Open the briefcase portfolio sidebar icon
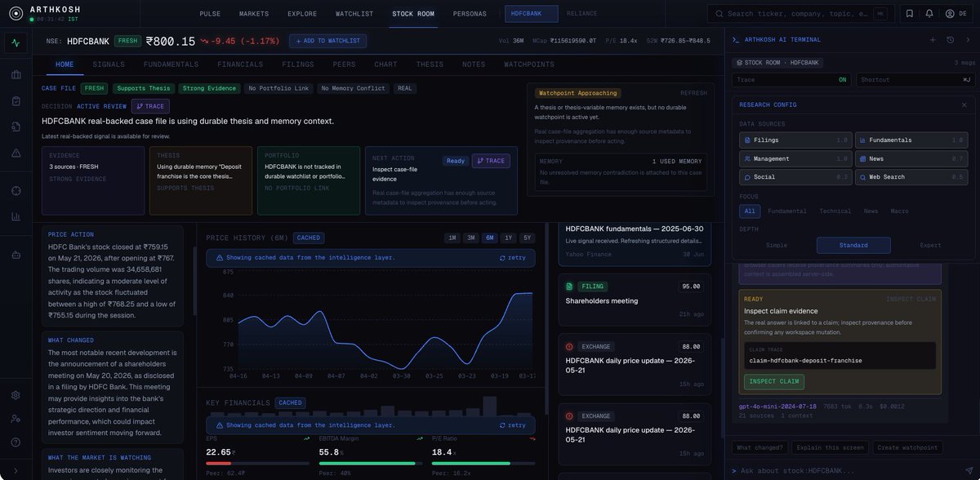Viewport: 980px width, 480px height. tap(16, 75)
